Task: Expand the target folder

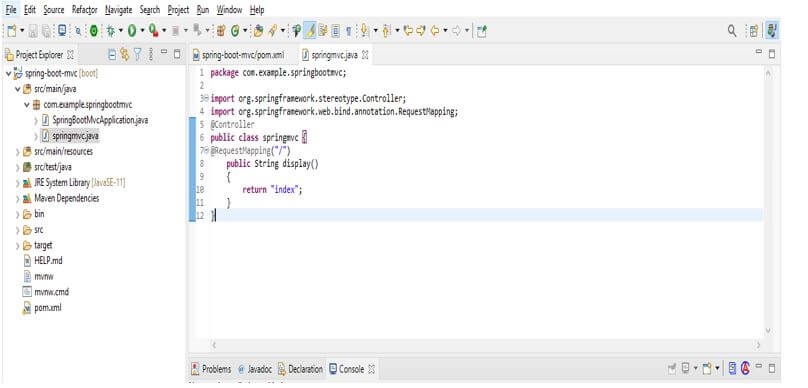Action: pos(18,246)
